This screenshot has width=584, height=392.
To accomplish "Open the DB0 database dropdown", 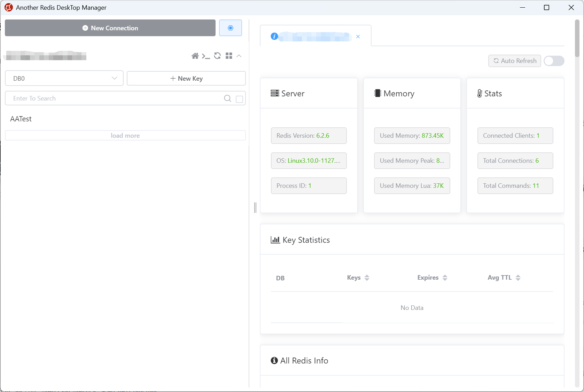I will coord(64,78).
